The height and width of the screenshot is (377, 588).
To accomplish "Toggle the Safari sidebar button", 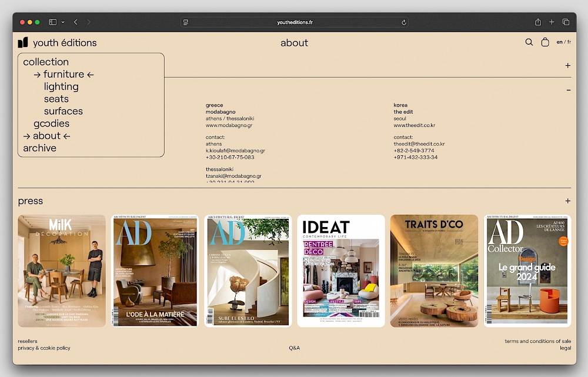I will 53,22.
